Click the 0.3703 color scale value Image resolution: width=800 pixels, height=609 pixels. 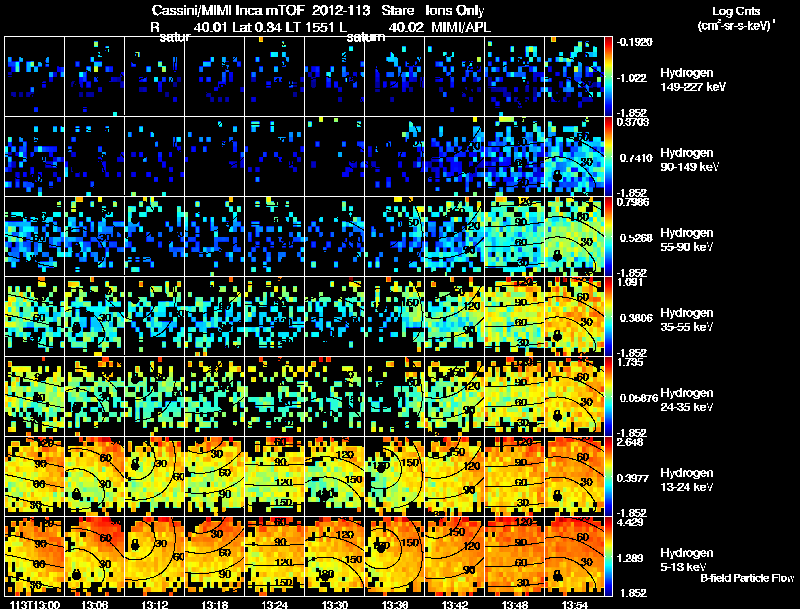(633, 122)
